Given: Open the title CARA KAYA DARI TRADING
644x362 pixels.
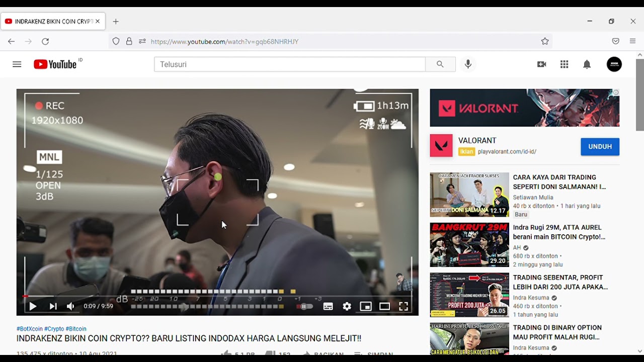Looking at the screenshot, I should pos(559,182).
